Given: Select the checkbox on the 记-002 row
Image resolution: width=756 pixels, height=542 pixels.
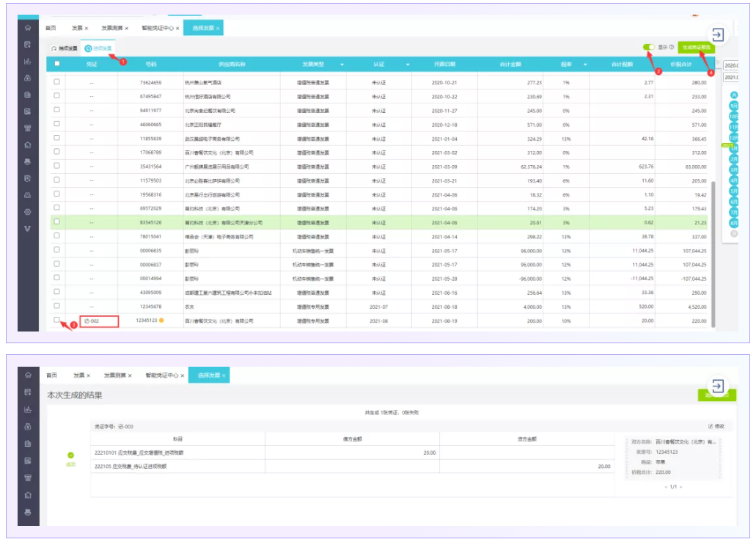Looking at the screenshot, I should point(57,320).
